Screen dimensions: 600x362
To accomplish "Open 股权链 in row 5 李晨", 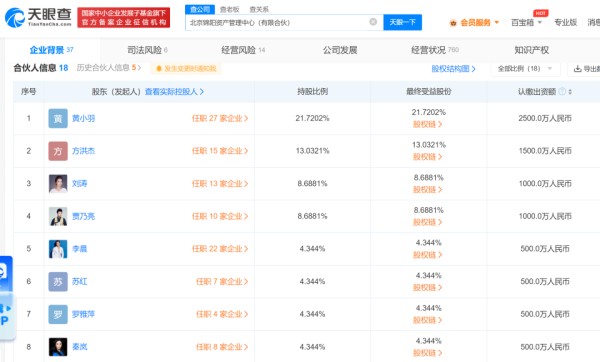I will [x=427, y=254].
